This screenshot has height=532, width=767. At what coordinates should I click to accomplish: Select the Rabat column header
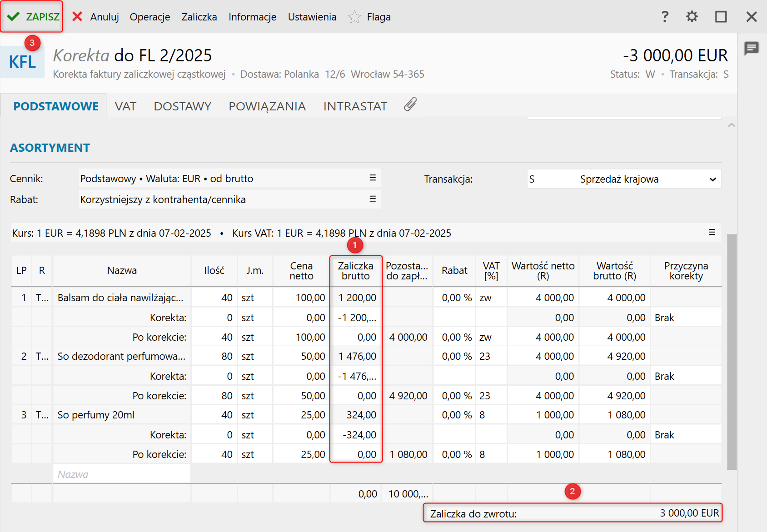point(454,270)
